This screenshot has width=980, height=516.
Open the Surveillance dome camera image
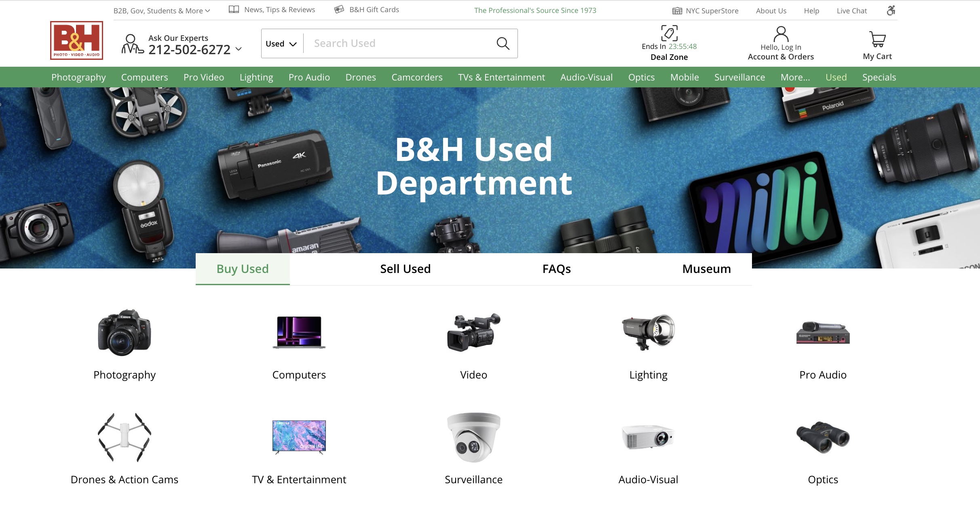[474, 437]
